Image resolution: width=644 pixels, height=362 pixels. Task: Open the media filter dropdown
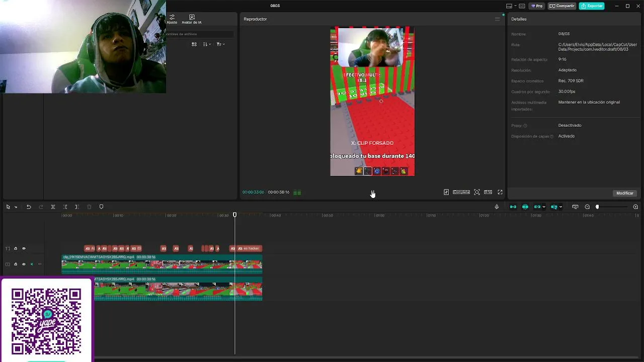click(220, 44)
